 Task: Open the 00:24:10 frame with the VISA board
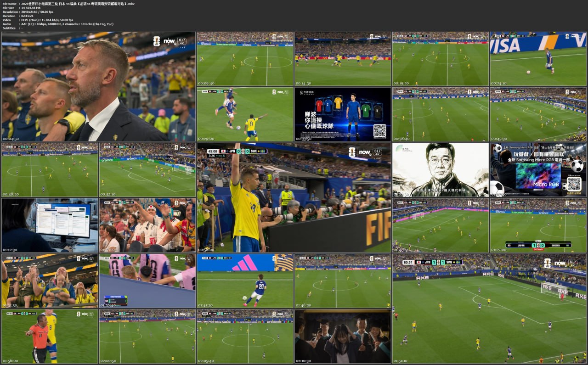[x=538, y=59]
